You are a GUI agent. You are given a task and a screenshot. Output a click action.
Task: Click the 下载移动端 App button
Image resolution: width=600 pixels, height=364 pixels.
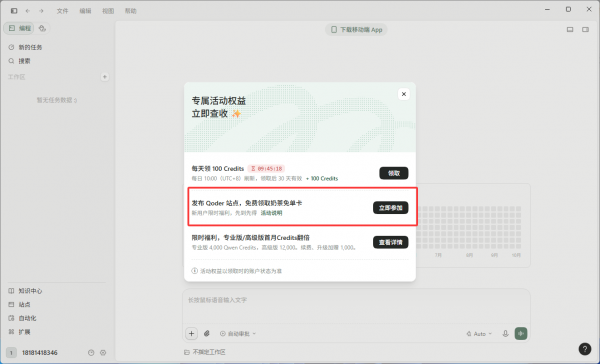click(356, 29)
